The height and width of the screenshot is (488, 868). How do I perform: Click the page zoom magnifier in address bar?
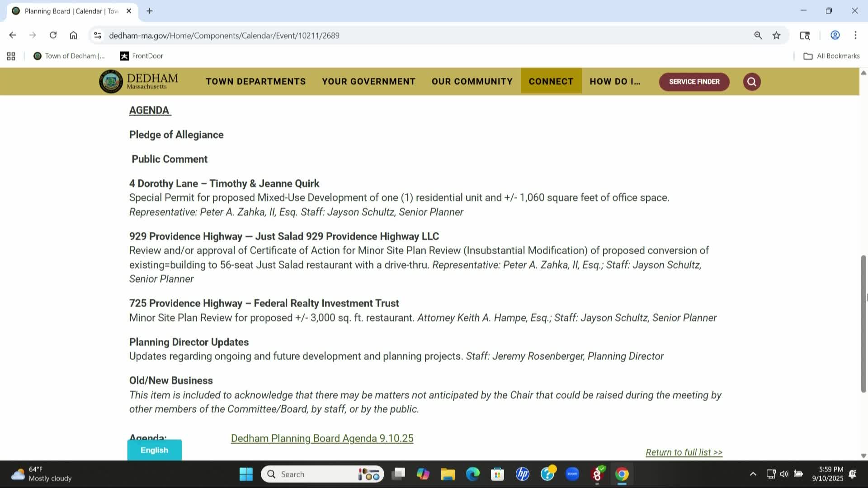pyautogui.click(x=759, y=35)
